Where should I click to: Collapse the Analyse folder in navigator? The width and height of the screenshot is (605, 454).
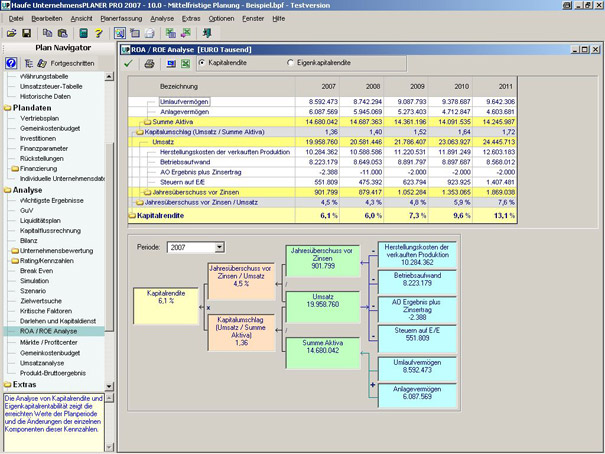(x=7, y=190)
